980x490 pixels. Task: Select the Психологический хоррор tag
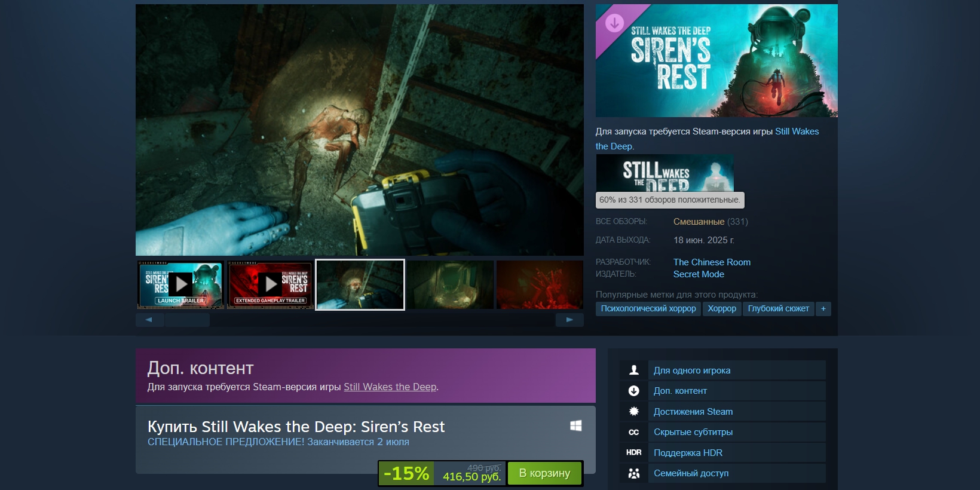[648, 309]
